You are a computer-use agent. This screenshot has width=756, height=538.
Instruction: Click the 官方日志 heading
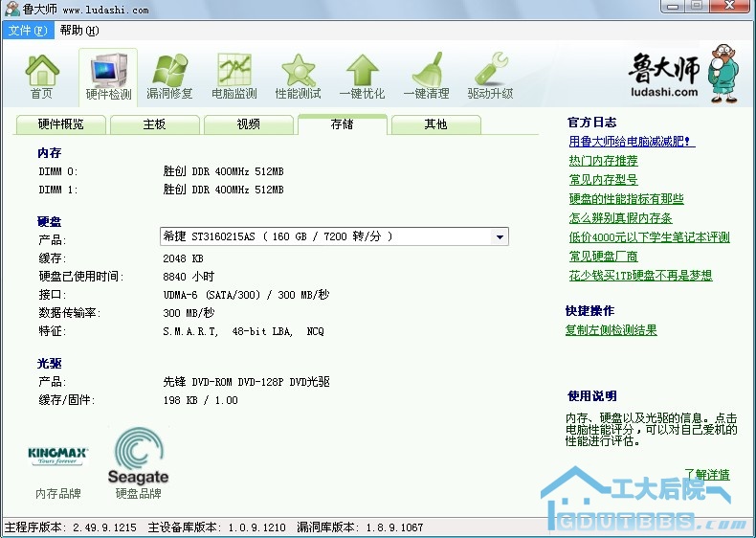[591, 123]
